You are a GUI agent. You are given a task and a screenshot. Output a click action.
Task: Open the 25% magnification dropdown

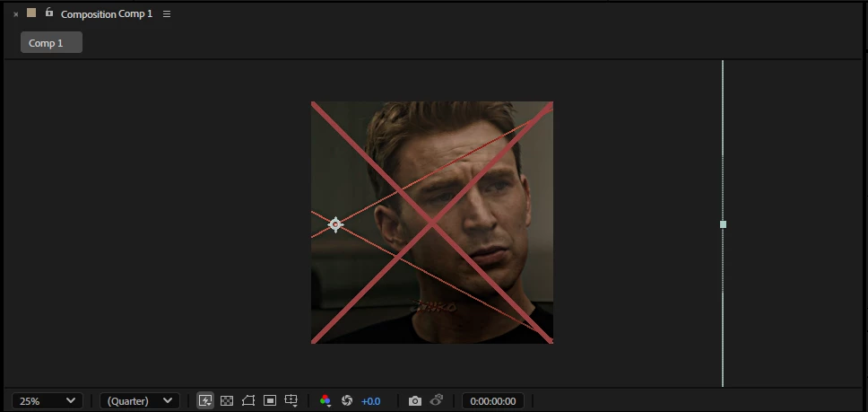click(48, 401)
